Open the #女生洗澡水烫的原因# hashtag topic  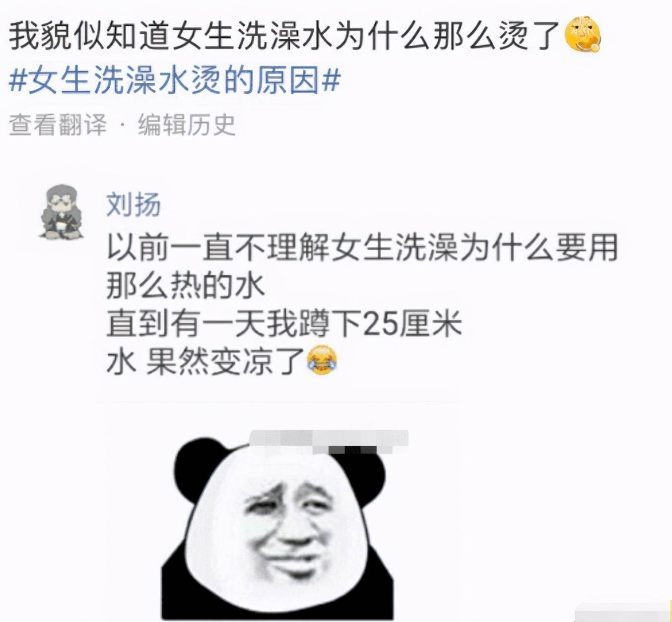175,80
